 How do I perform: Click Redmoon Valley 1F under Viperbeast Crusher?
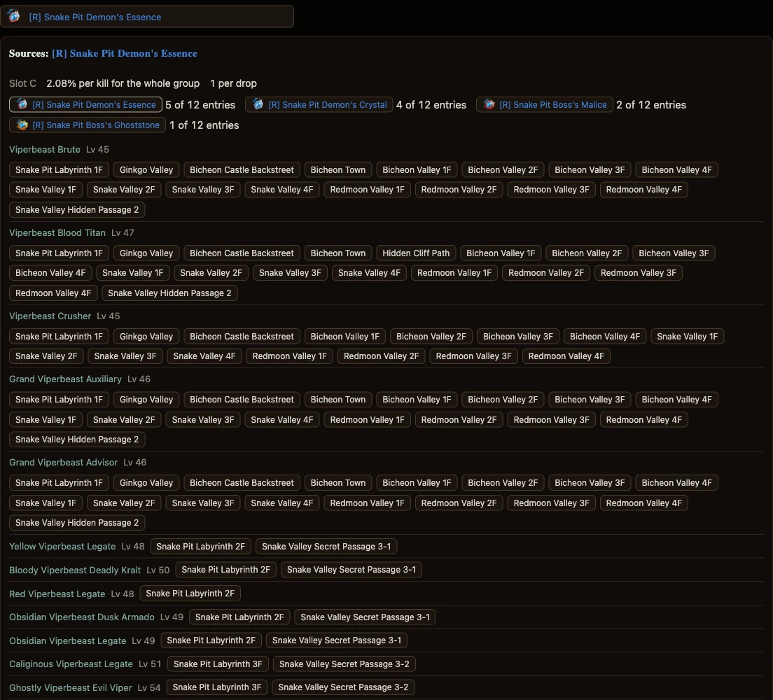(289, 356)
